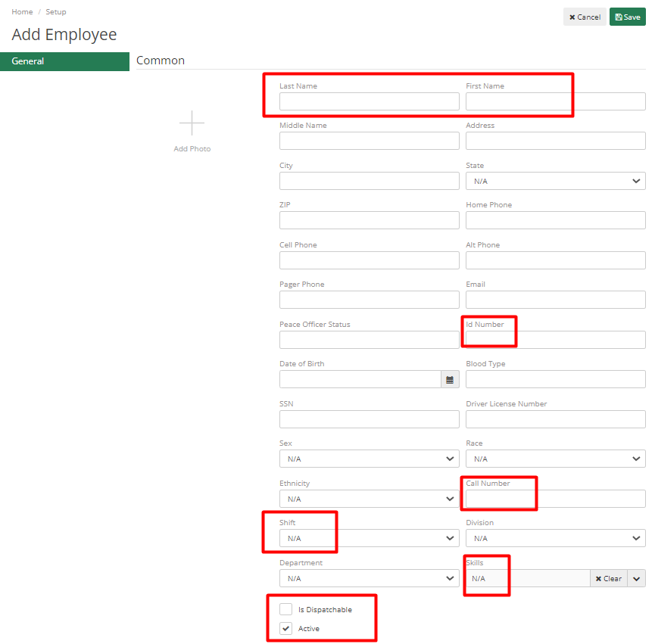The image size is (655, 644).
Task: Click the x icon on the Cancel button
Action: pyautogui.click(x=572, y=16)
